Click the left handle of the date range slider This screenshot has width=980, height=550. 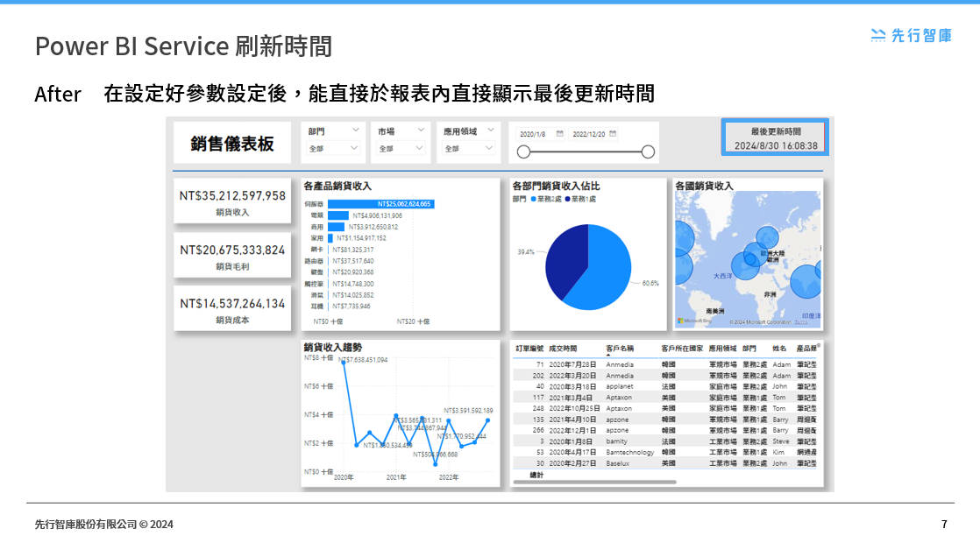(x=523, y=152)
